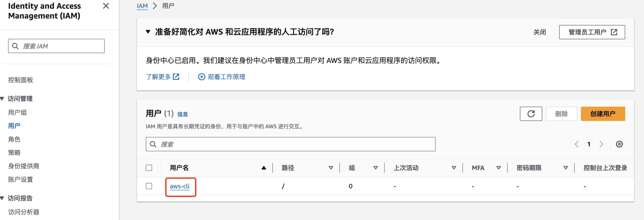Open the aws-cli user link
Viewport: 644px width, 220px height.
(x=180, y=186)
